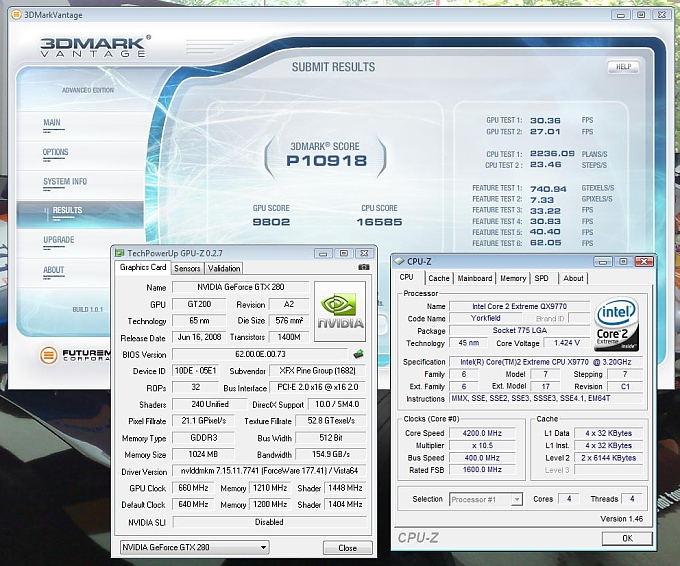This screenshot has height=566, width=680.
Task: Click the CPU-Z title bar icon
Action: (398, 261)
